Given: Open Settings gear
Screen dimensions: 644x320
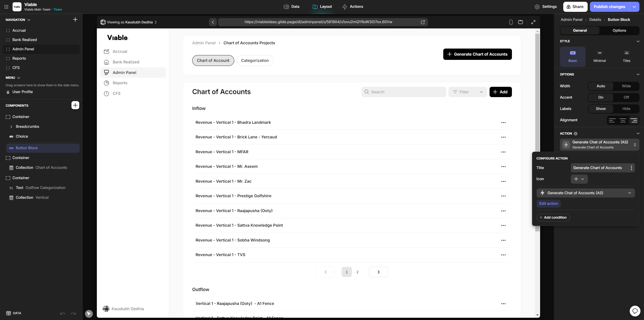Looking at the screenshot, I should 537,7.
